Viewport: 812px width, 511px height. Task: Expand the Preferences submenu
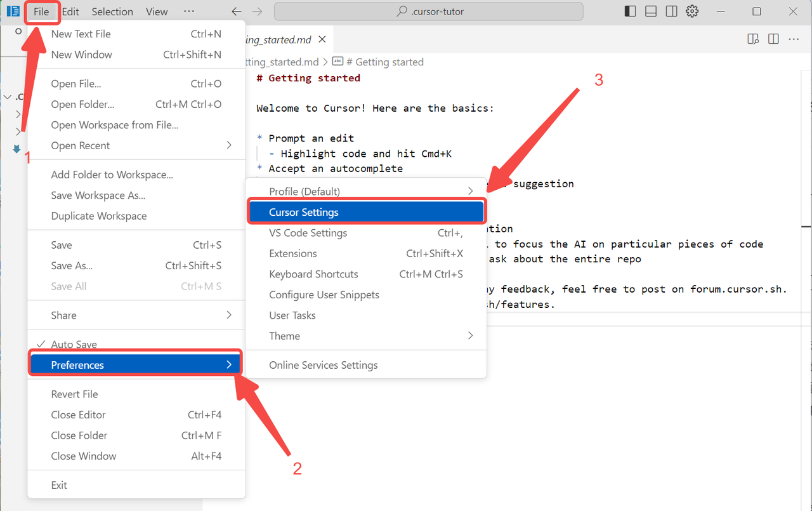coord(136,365)
